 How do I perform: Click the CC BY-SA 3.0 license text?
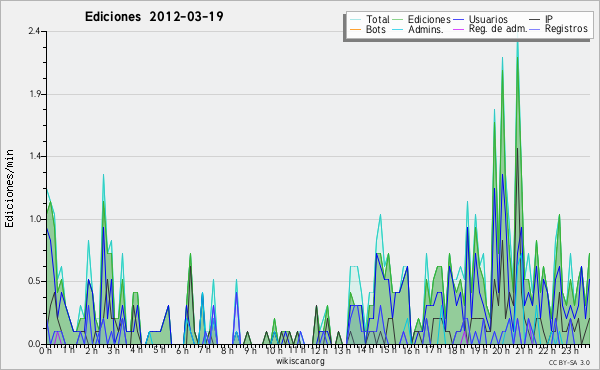click(x=569, y=363)
